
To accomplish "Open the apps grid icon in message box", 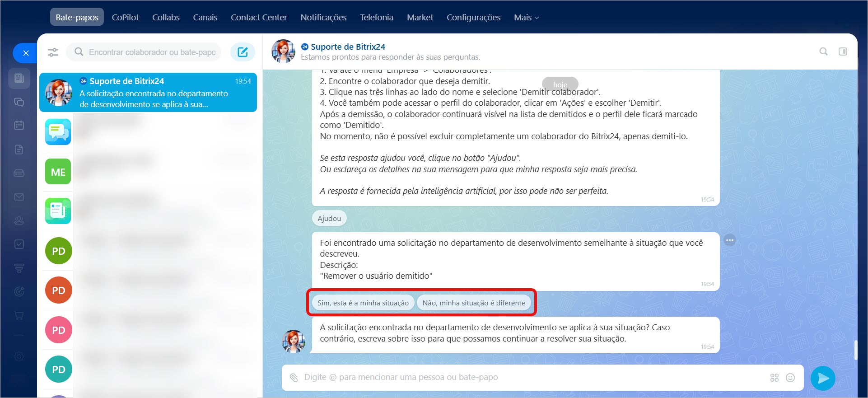I will (775, 378).
